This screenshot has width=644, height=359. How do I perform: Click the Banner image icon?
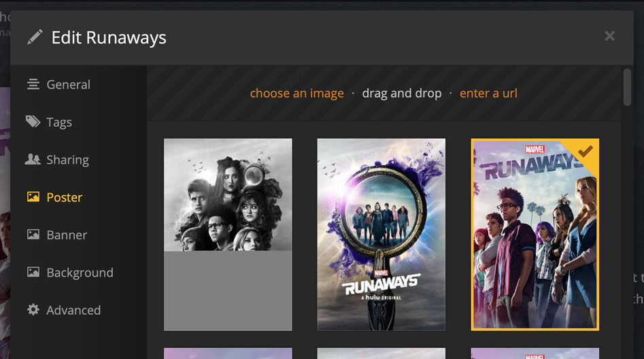(x=33, y=235)
